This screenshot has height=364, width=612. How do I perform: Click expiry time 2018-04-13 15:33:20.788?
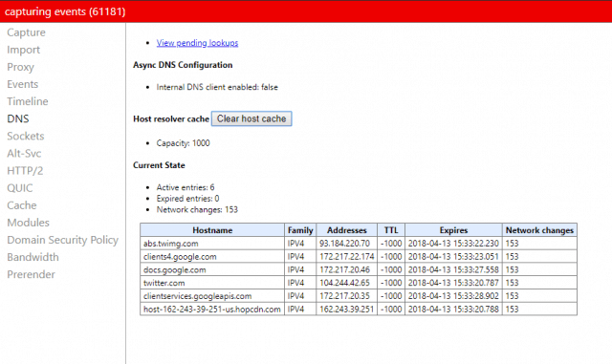coord(453,309)
